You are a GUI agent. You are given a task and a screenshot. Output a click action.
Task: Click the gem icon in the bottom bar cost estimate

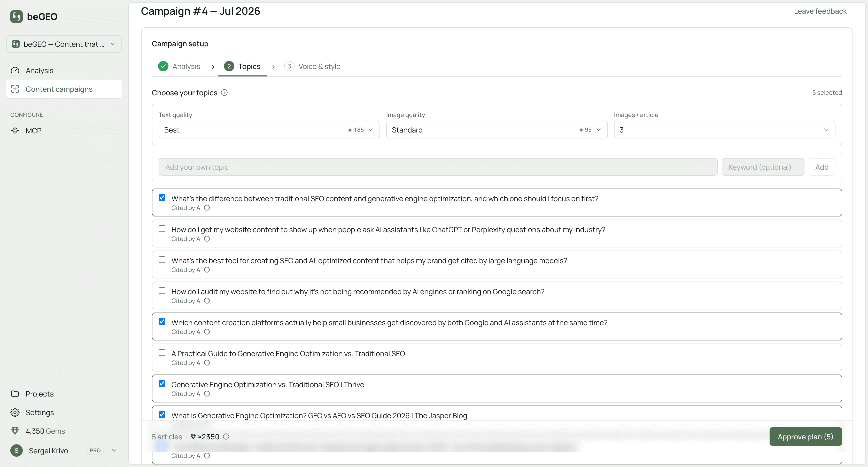click(193, 437)
